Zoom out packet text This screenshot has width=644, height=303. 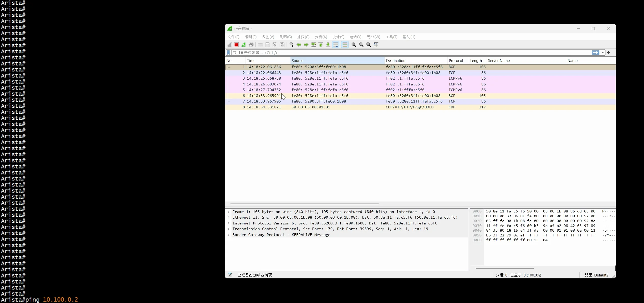361,45
